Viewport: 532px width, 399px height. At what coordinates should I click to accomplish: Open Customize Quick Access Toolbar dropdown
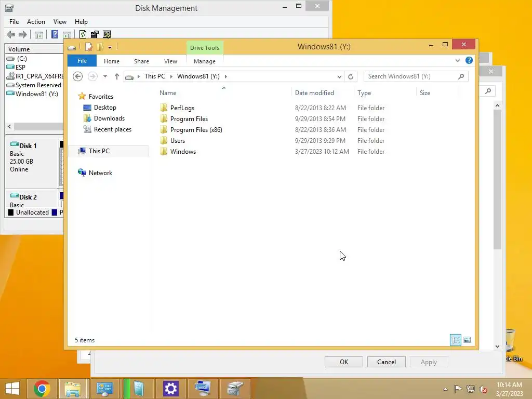[110, 47]
